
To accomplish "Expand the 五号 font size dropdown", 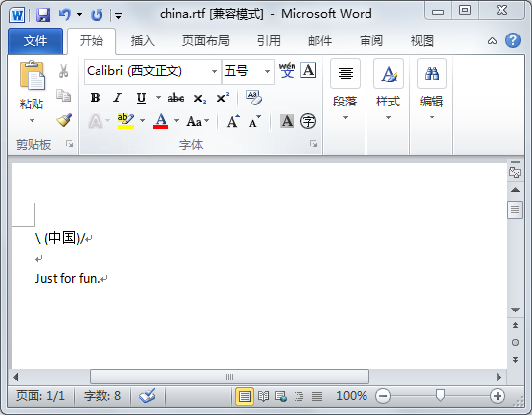I will [x=267, y=71].
